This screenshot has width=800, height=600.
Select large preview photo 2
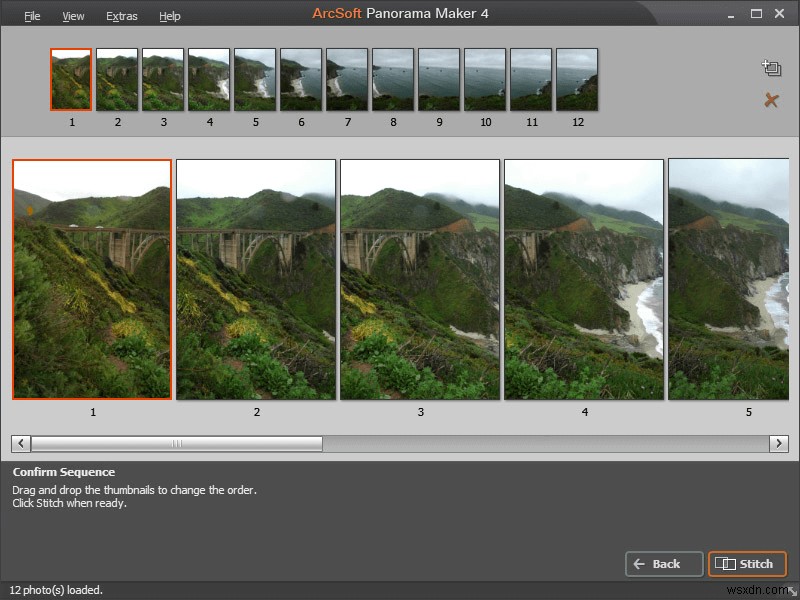point(256,279)
